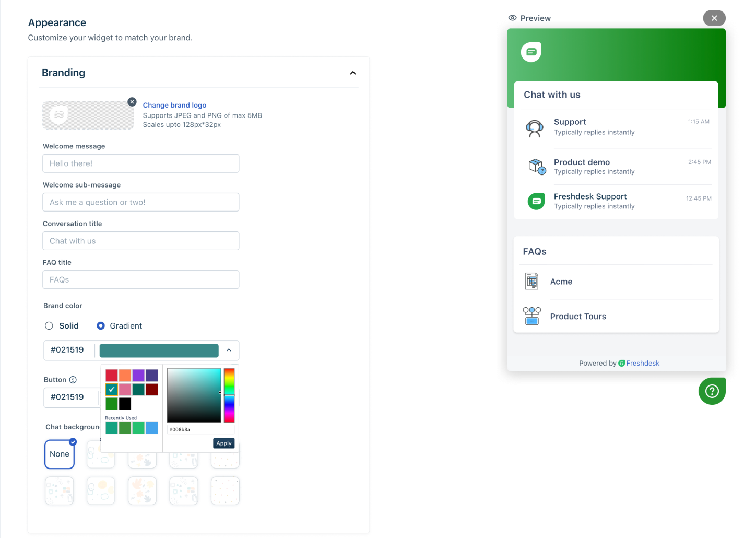Click the Product Tours icon in FAQs

pos(531,315)
